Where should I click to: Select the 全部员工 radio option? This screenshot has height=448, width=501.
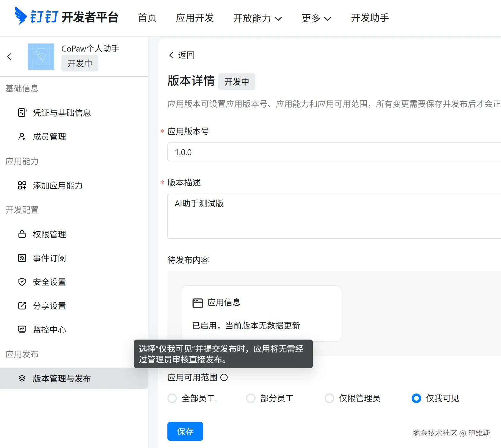pyautogui.click(x=172, y=398)
